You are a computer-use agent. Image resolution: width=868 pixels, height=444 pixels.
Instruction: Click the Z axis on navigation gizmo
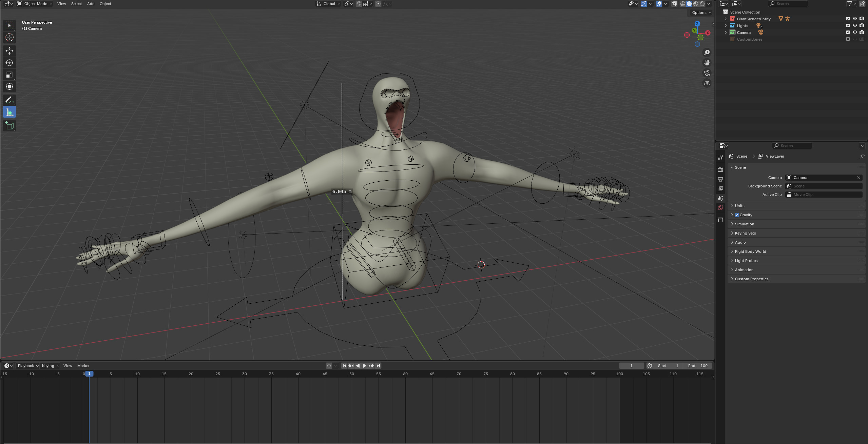pyautogui.click(x=697, y=24)
